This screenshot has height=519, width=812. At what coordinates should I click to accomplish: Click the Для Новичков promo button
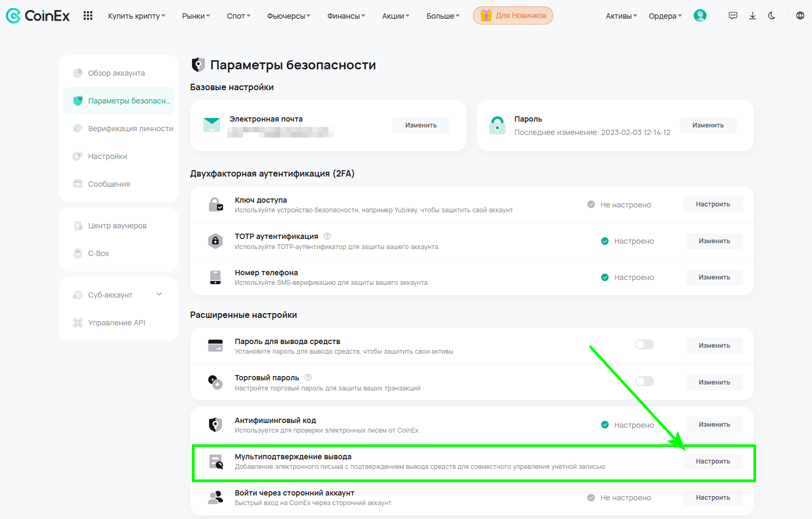point(513,16)
